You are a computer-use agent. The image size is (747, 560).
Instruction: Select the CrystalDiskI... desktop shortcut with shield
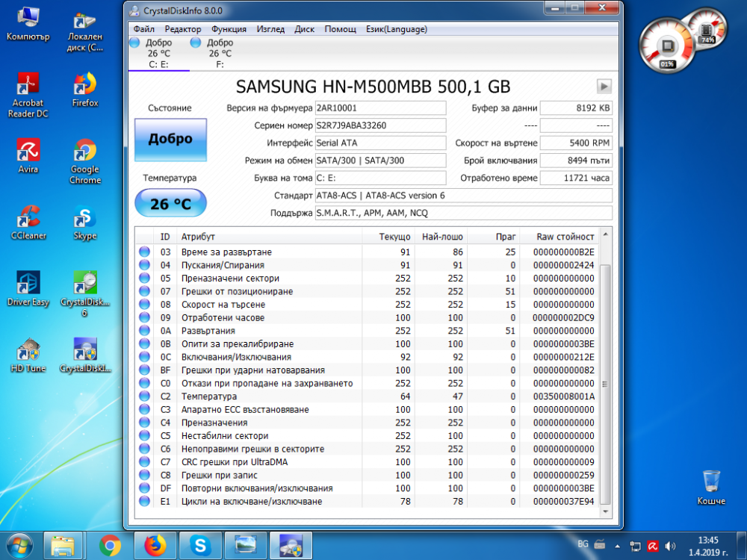tap(85, 355)
